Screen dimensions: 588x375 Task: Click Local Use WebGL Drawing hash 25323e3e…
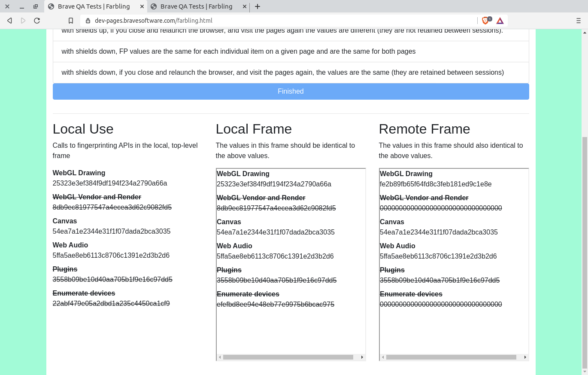[x=110, y=183]
